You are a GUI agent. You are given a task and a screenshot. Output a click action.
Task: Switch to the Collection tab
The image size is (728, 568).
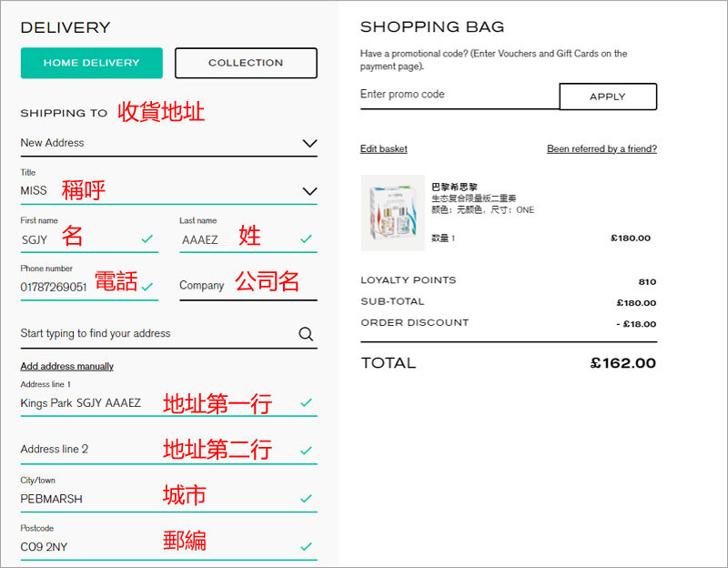[246, 63]
